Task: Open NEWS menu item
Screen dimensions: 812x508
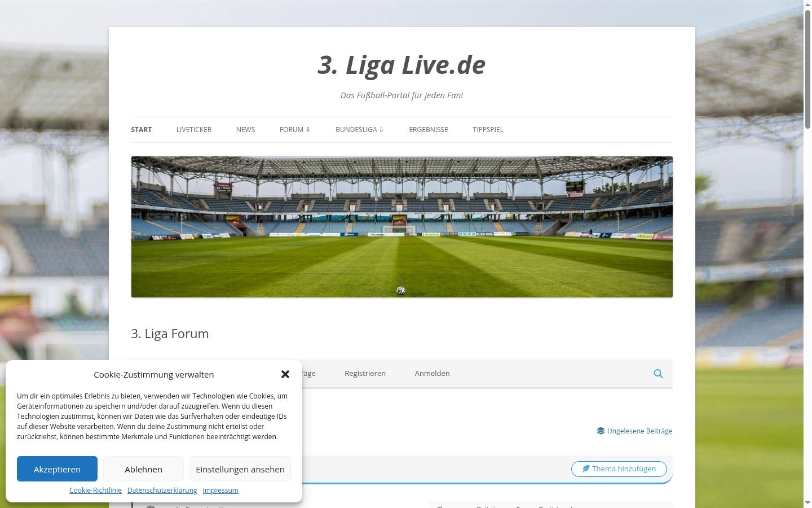Action: (x=245, y=129)
